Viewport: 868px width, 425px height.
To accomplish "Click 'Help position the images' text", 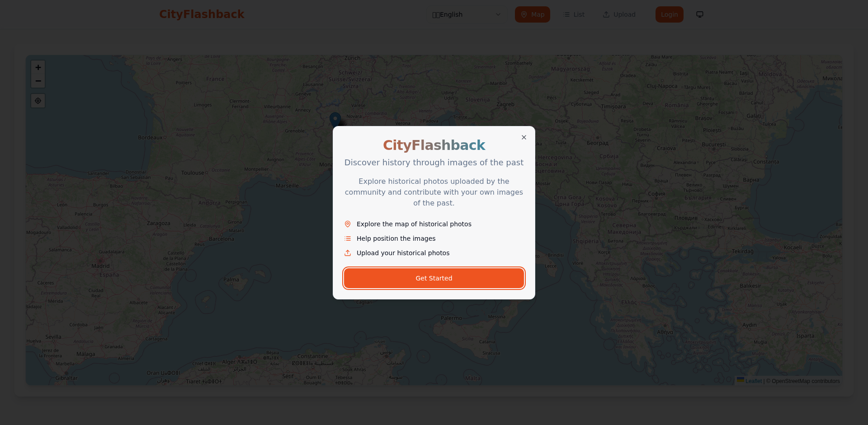I will [396, 238].
